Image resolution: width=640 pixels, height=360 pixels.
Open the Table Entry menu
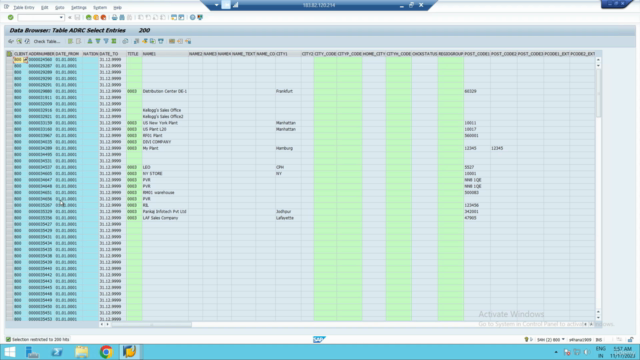click(x=24, y=7)
